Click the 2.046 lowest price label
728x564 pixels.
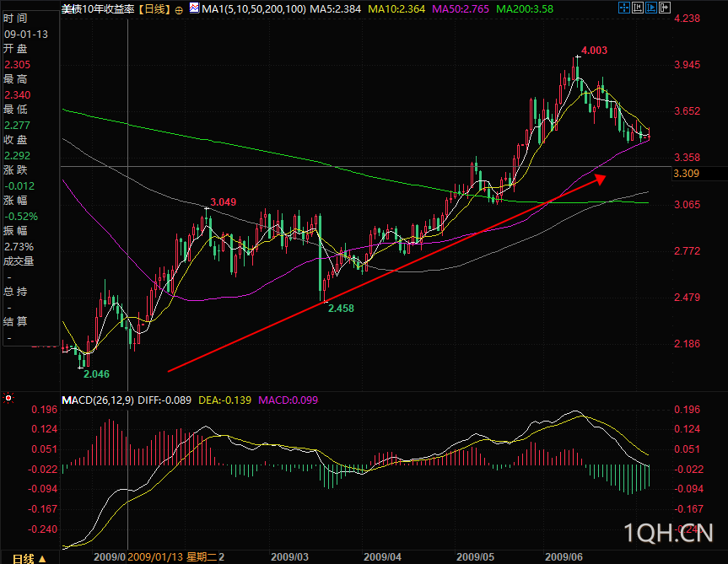coord(96,373)
